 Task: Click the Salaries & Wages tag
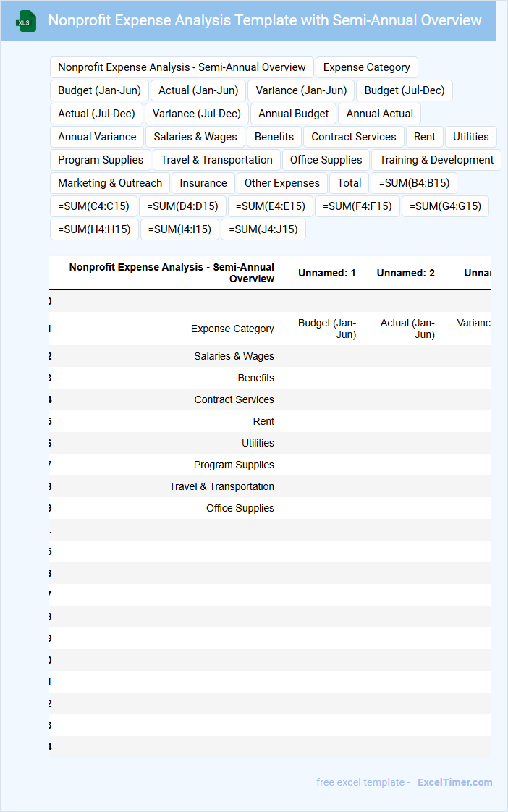[x=195, y=137]
